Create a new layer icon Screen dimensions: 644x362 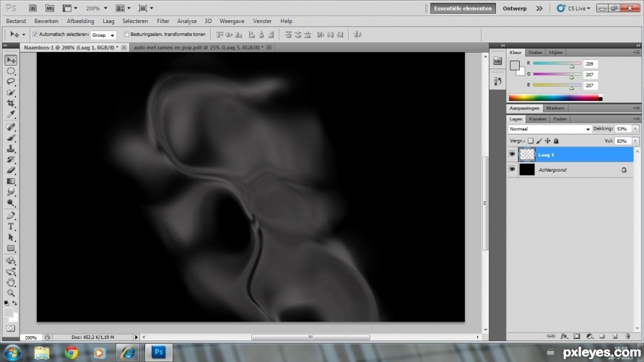click(x=615, y=336)
